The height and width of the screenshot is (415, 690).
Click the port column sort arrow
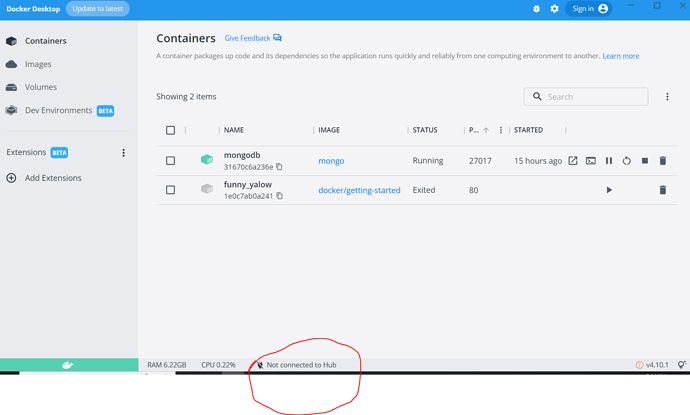pos(486,130)
